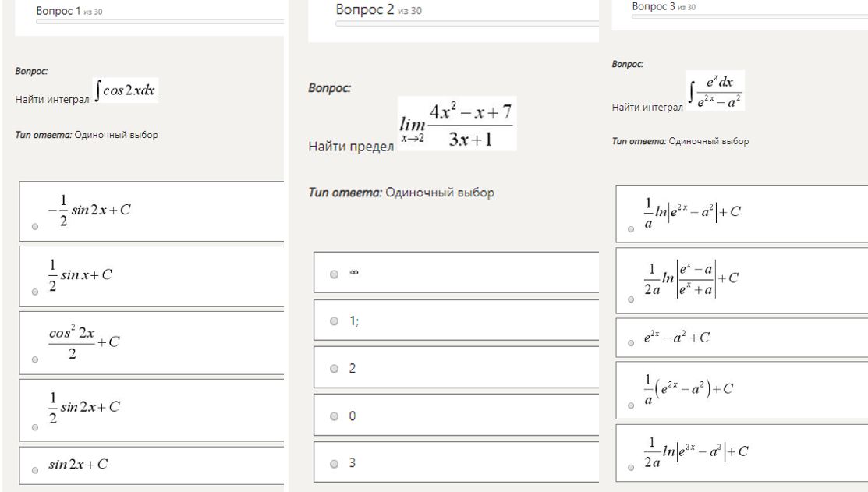The width and height of the screenshot is (868, 492).
Task: Select the infinity answer for the limit
Action: coord(334,274)
